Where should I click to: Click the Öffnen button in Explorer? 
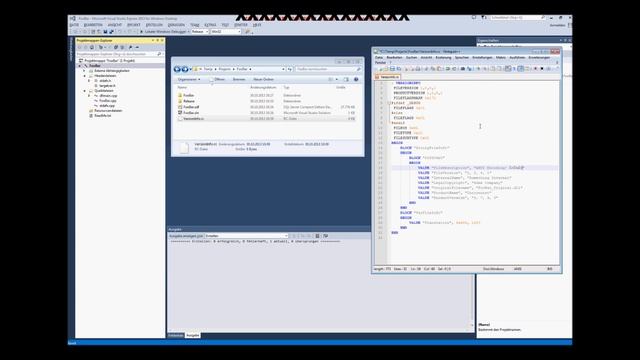click(218, 79)
